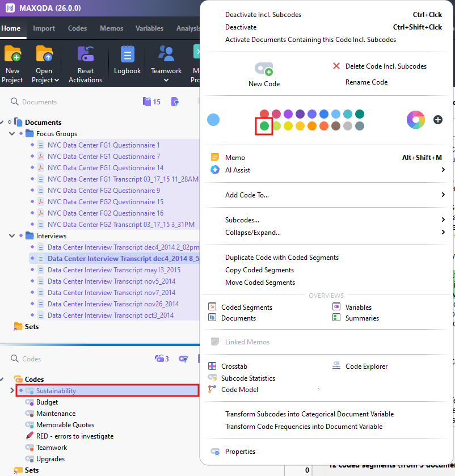Click the code filter icon in Codes panel

183,359
